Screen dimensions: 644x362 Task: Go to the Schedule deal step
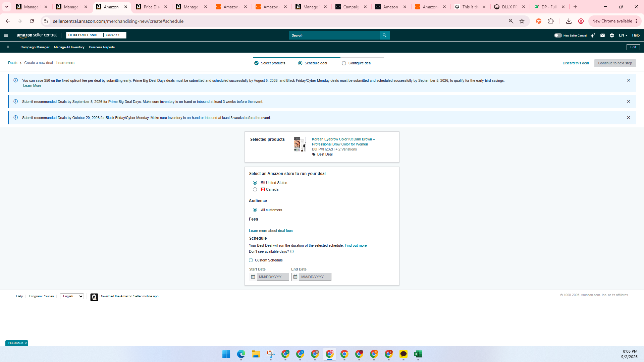point(313,63)
